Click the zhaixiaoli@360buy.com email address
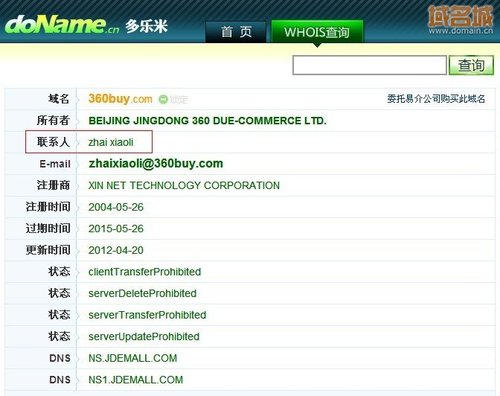The height and width of the screenshot is (396, 500). pyautogui.click(x=156, y=163)
